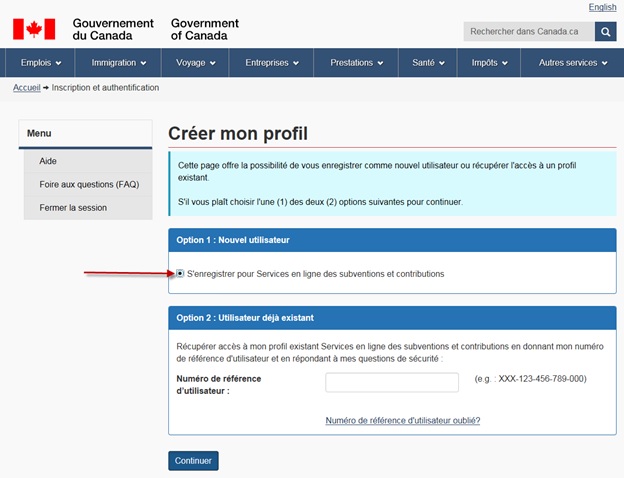Click Numéro de référence d'utilisateur oublié link
Viewport: 624px width, 478px height.
point(403,421)
